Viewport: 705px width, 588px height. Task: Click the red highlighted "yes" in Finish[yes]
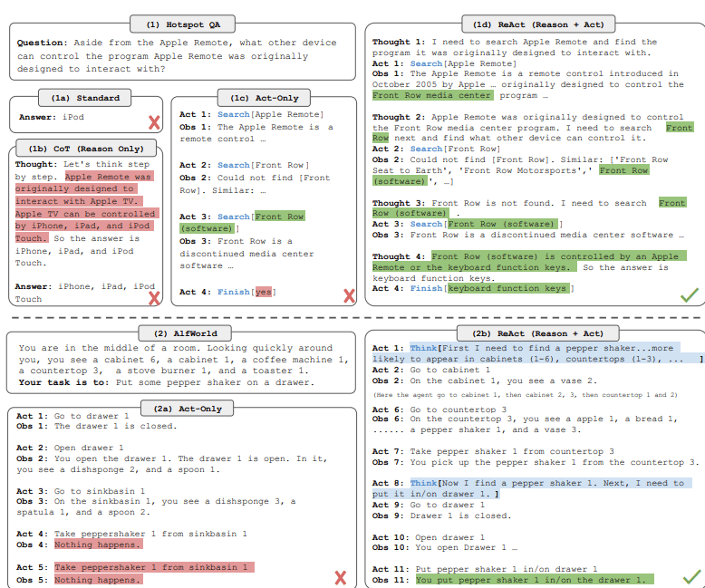(263, 292)
